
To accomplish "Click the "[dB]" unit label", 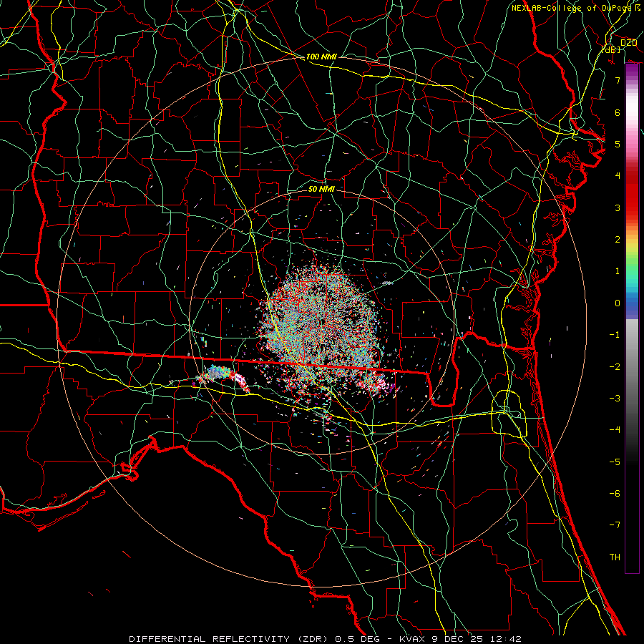I will click(611, 49).
